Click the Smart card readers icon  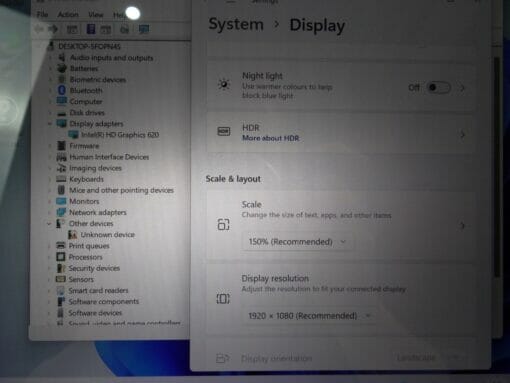[61, 290]
